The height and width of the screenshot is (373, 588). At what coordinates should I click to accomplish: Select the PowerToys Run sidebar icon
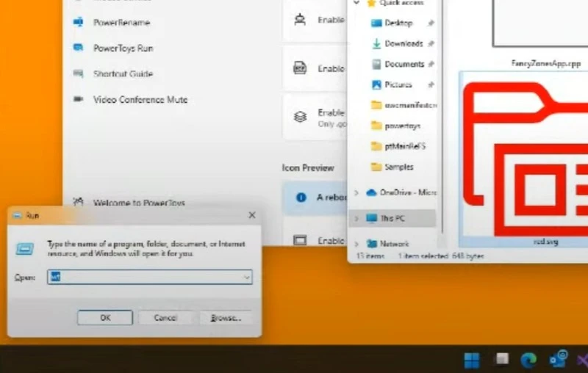79,48
